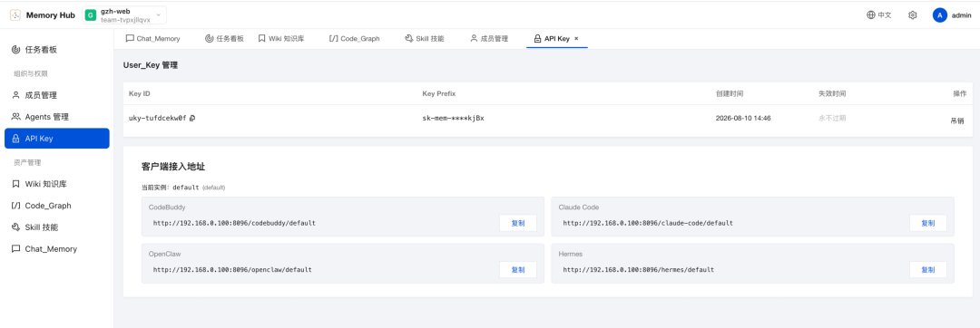Click the admin avatar icon
The image size is (980, 328).
[x=939, y=15]
